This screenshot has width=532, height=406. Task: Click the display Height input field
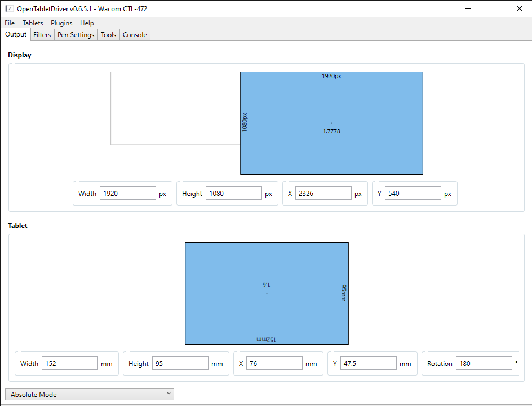point(233,194)
